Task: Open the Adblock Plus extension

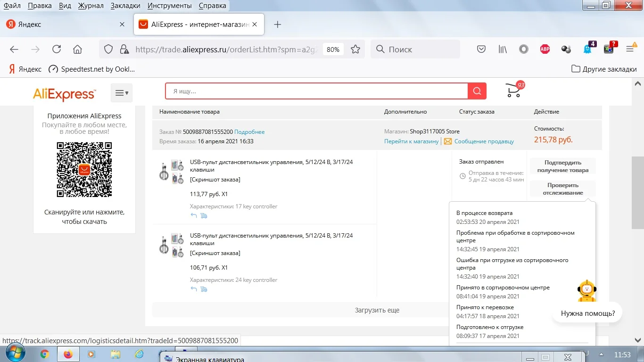Action: (x=545, y=49)
